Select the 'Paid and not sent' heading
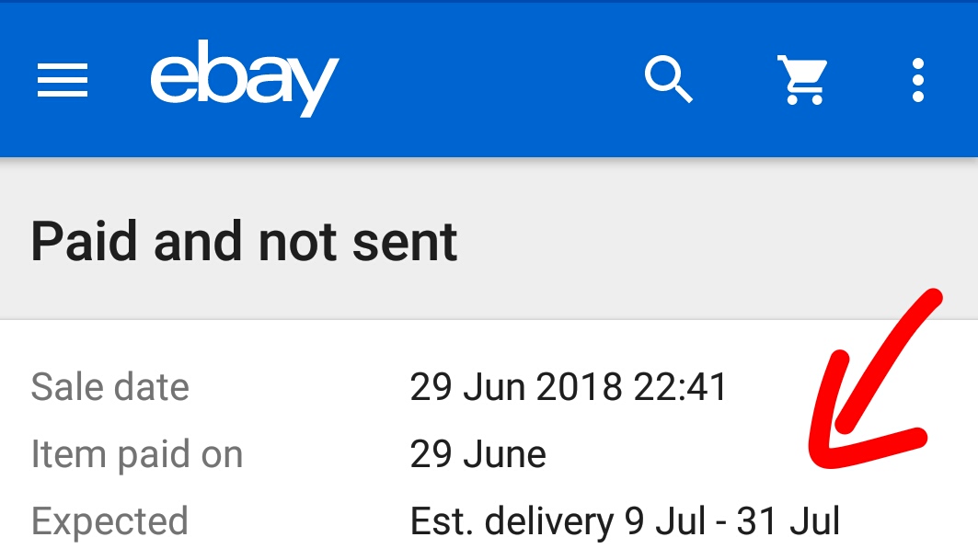The width and height of the screenshot is (978, 560). pos(244,241)
